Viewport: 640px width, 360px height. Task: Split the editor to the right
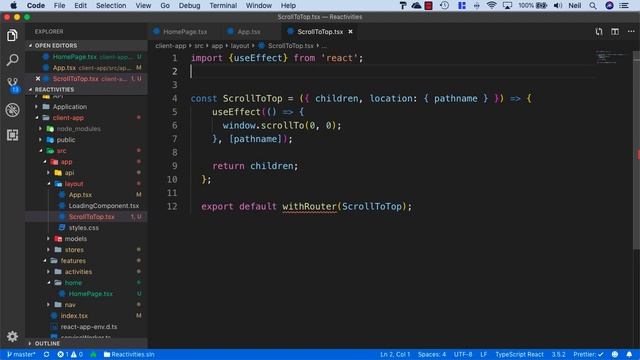tap(615, 31)
